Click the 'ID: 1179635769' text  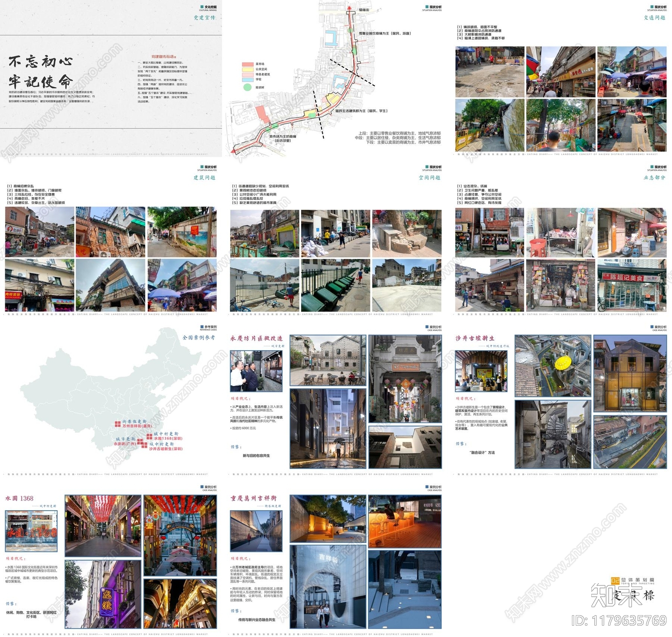click(x=619, y=621)
